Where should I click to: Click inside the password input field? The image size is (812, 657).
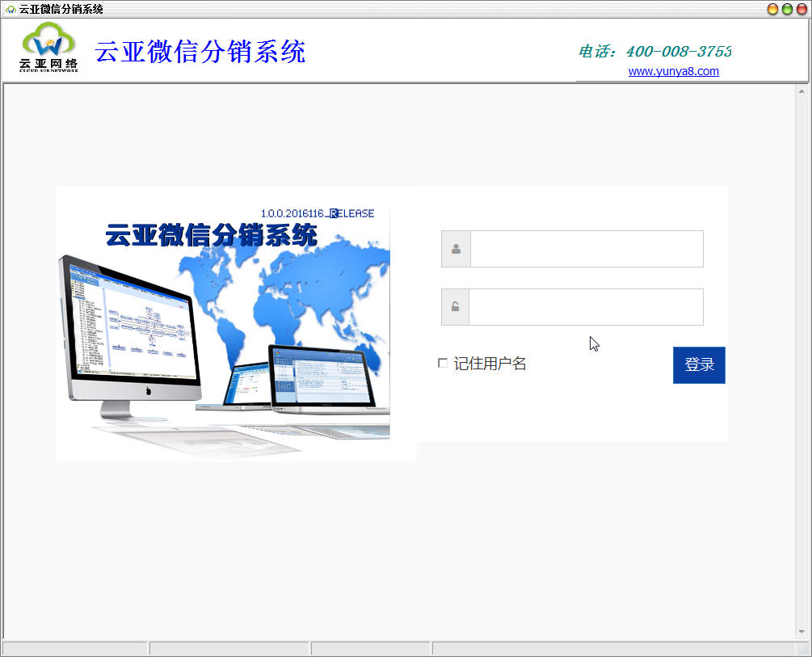point(586,307)
